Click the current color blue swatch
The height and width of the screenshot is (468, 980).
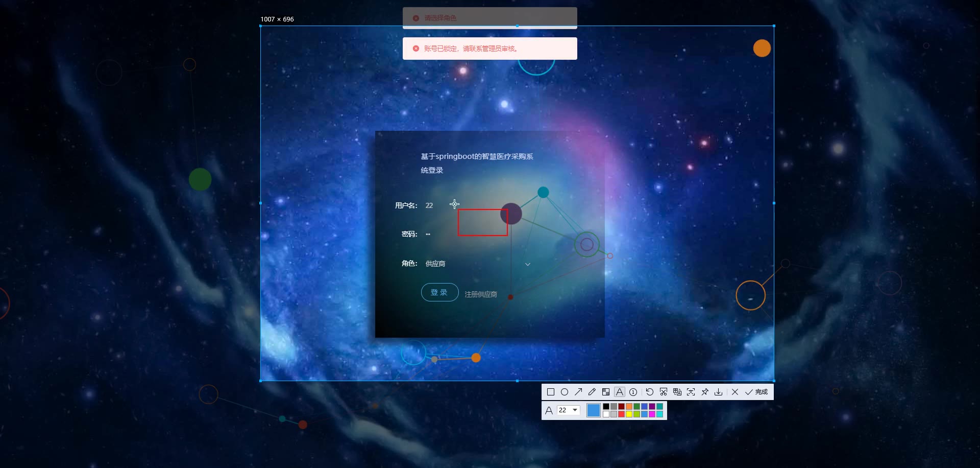coord(594,410)
